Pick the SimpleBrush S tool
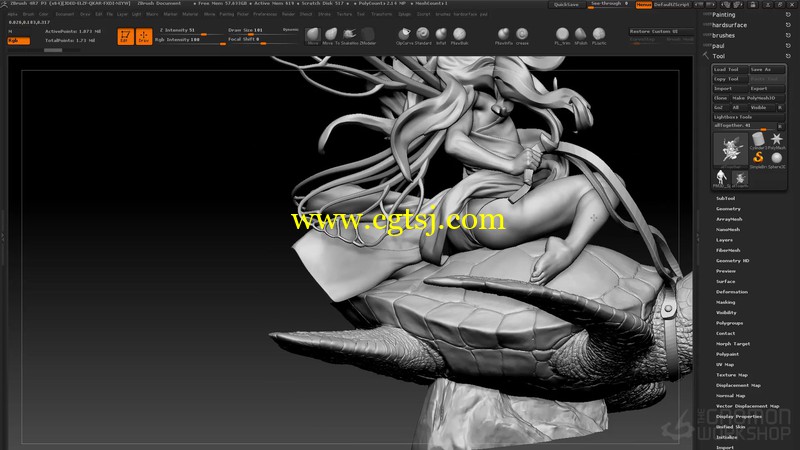The image size is (800, 450). coord(758,159)
